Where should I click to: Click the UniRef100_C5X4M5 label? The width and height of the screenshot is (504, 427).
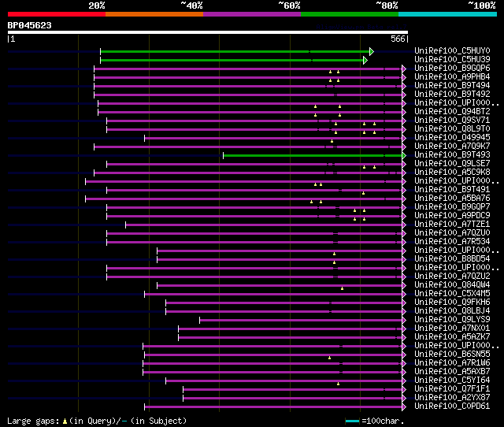point(452,294)
